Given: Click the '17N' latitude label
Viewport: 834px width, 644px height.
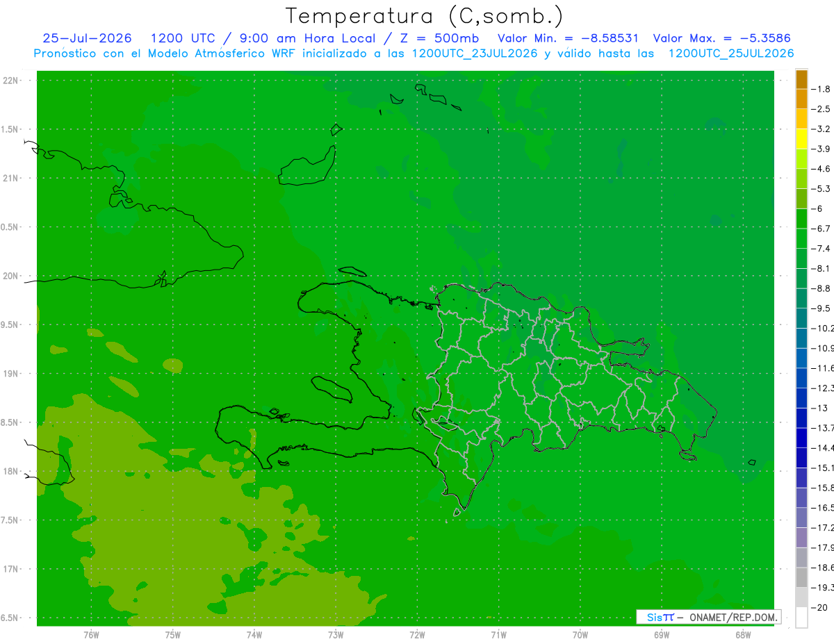Looking at the screenshot, I should point(10,569).
